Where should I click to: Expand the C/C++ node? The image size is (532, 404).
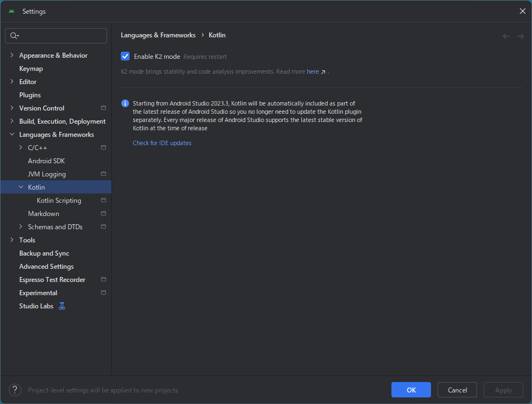[x=21, y=147]
